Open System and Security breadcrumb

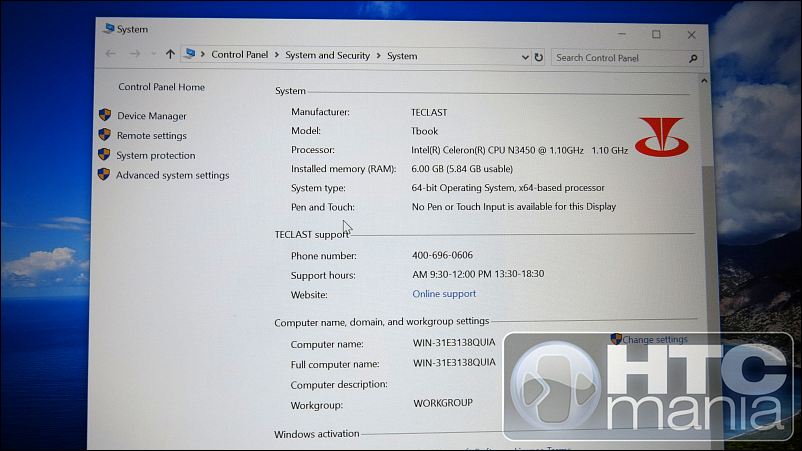[327, 55]
